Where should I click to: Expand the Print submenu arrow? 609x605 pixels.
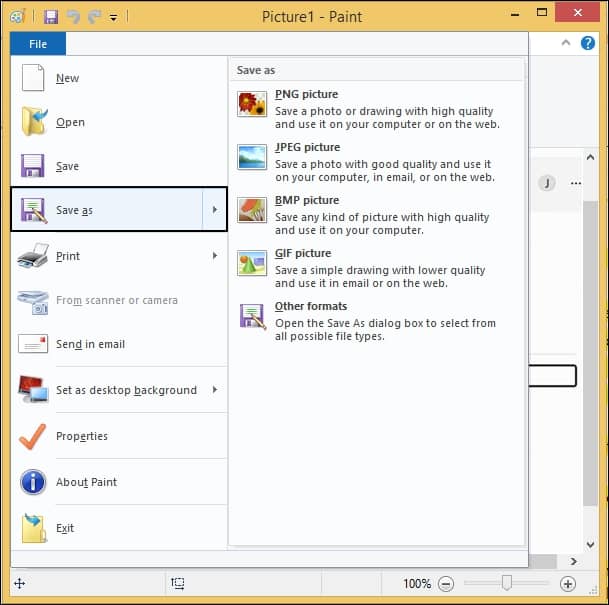tap(215, 256)
